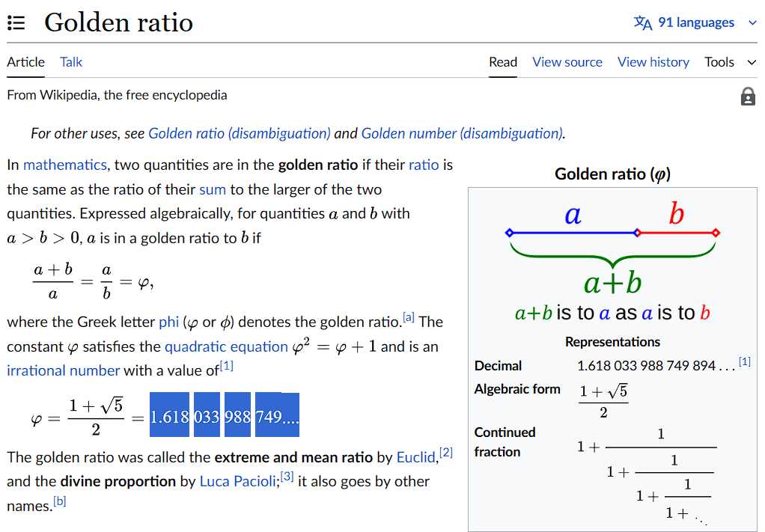Open the 91 languages dropdown
The height and width of the screenshot is (532, 765).
pyautogui.click(x=695, y=22)
